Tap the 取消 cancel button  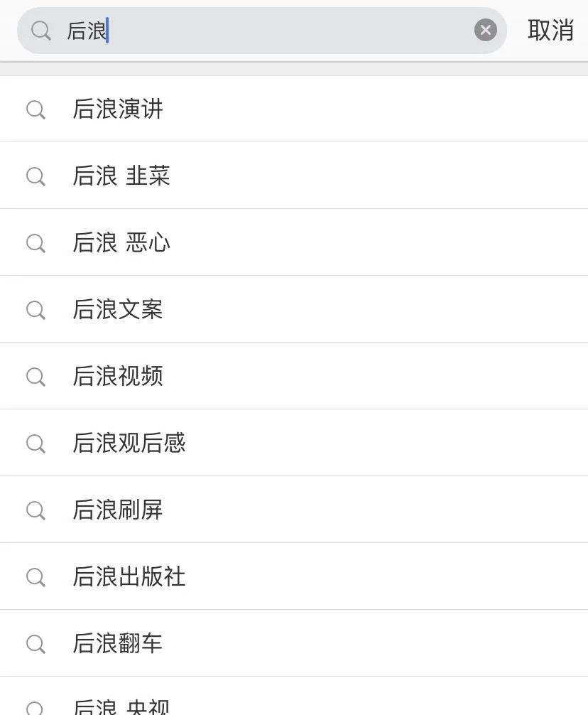click(x=550, y=31)
